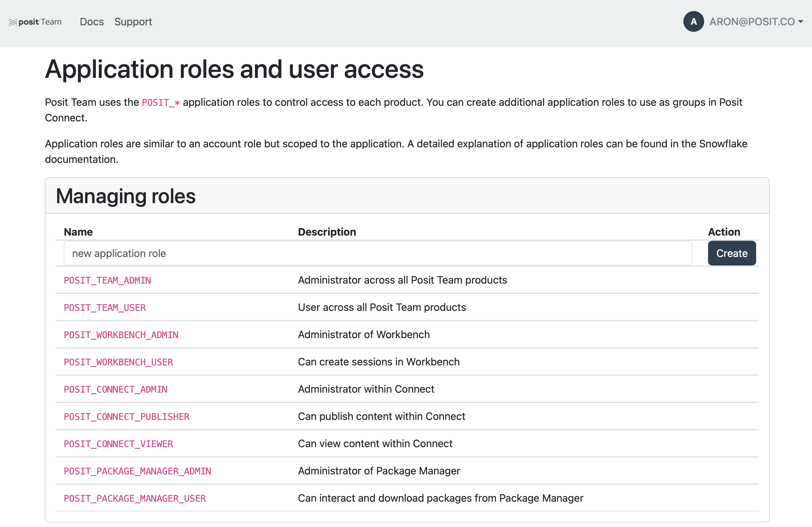Click the Description column header
Image resolution: width=812 pixels, height=527 pixels.
pos(326,232)
